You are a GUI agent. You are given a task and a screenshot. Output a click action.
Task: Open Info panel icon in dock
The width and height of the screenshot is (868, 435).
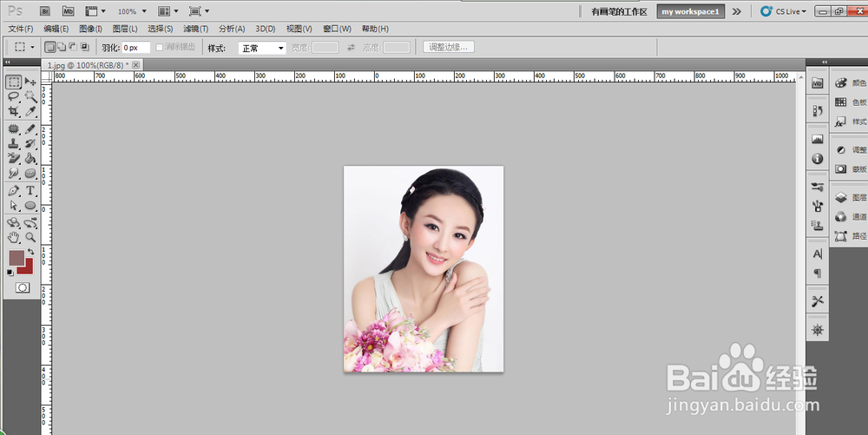[818, 159]
